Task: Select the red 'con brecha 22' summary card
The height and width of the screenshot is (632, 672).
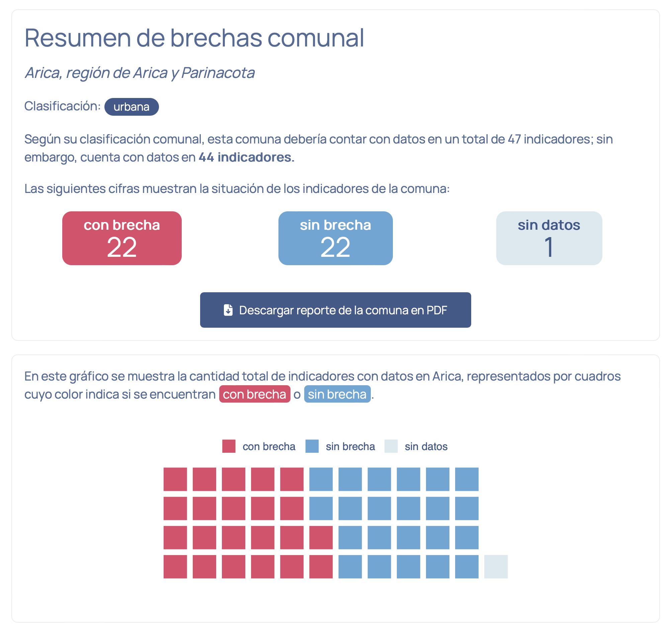Action: tap(122, 238)
